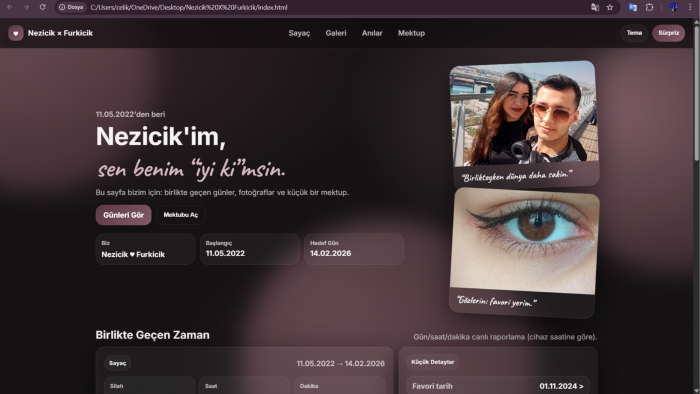
Task: Click the Dakika counter tile
Action: click(339, 386)
